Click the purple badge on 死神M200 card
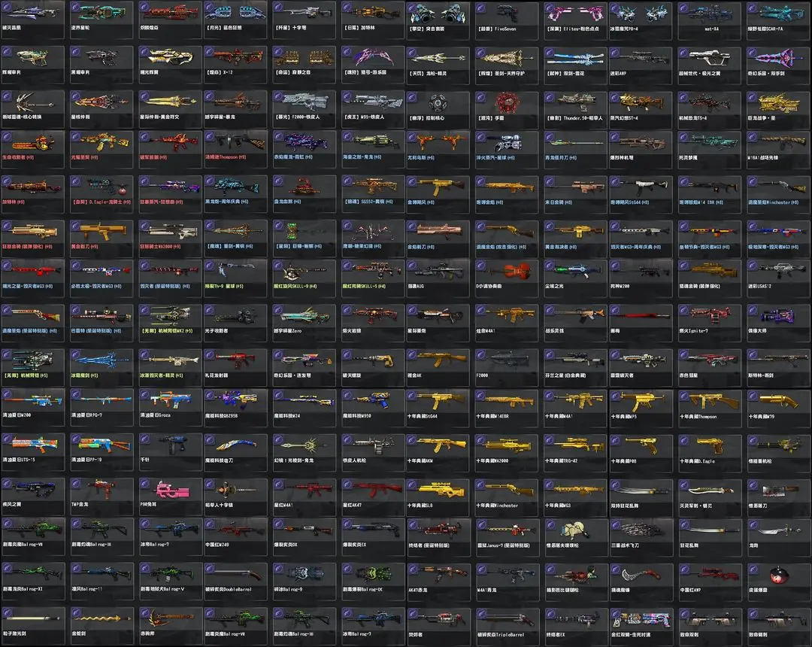 coord(615,266)
